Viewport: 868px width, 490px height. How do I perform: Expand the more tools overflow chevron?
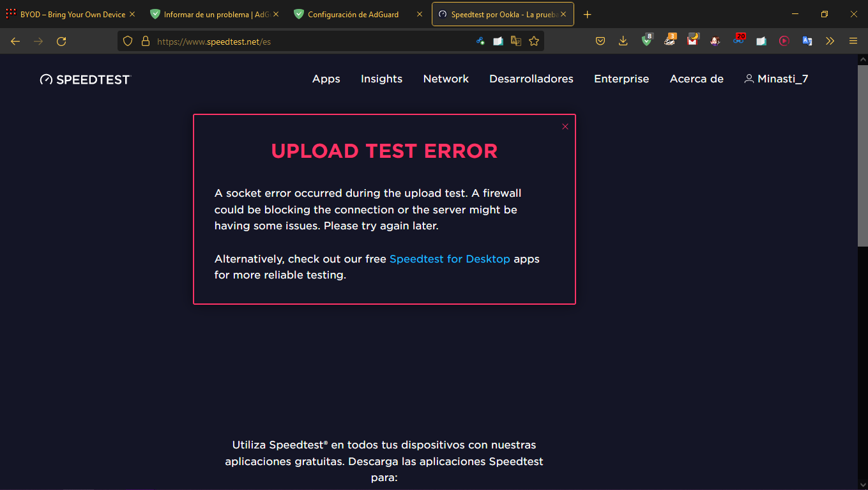coord(830,41)
